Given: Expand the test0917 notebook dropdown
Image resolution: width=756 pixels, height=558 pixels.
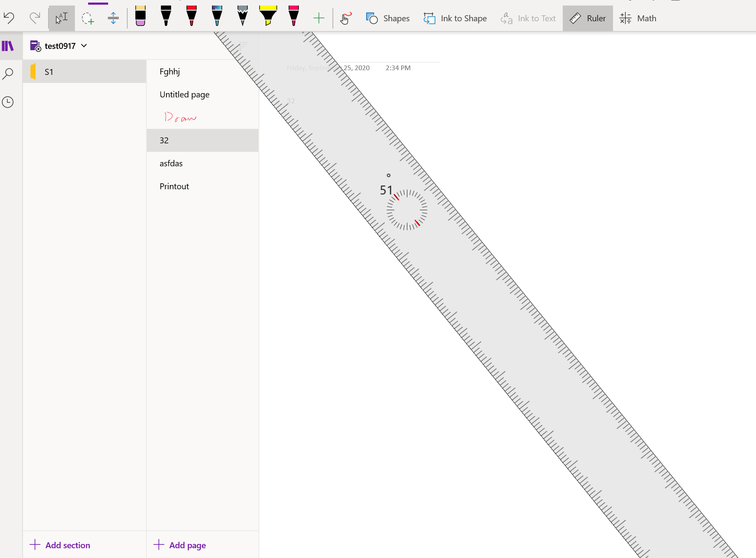Looking at the screenshot, I should coord(84,46).
